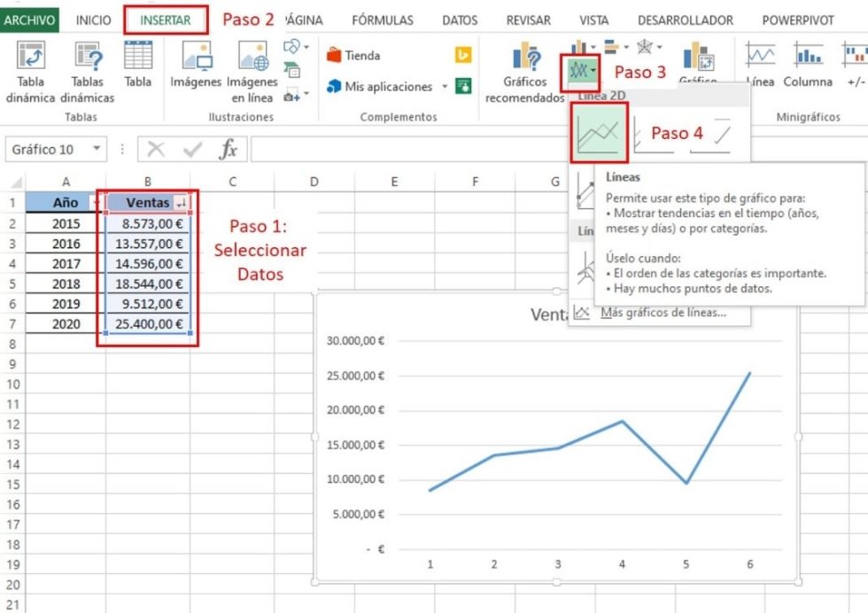This screenshot has height=613, width=868.
Task: Switch to the INSERTAR tab
Action: [166, 20]
